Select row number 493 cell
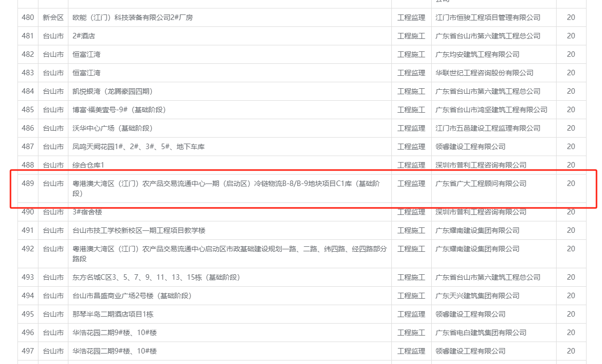602x364 pixels. [28, 277]
